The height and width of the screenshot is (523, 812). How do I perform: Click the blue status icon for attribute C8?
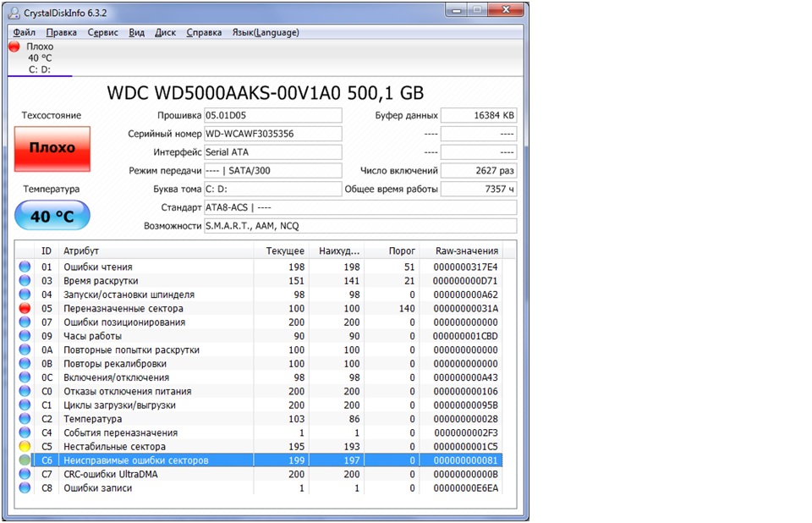point(25,487)
